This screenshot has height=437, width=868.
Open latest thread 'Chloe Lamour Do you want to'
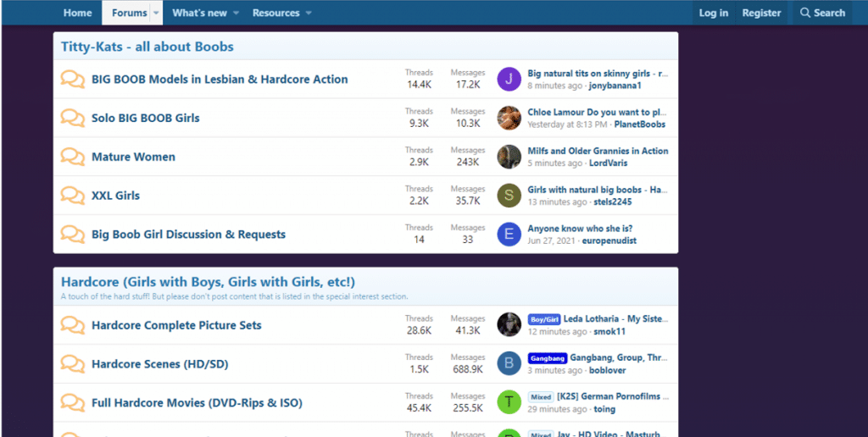pos(598,112)
